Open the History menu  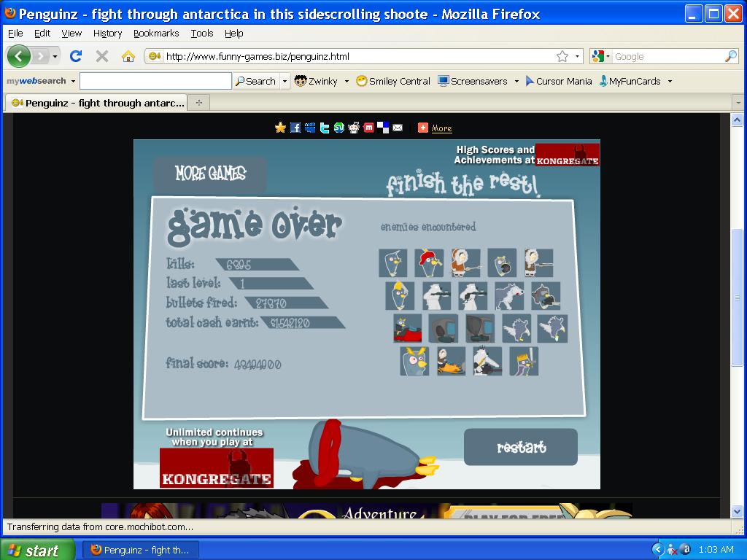click(108, 34)
